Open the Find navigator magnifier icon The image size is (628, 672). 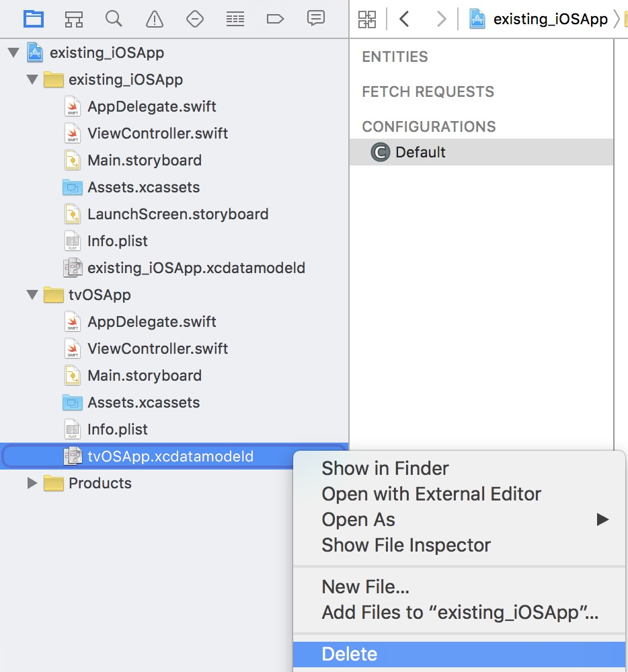pyautogui.click(x=114, y=19)
